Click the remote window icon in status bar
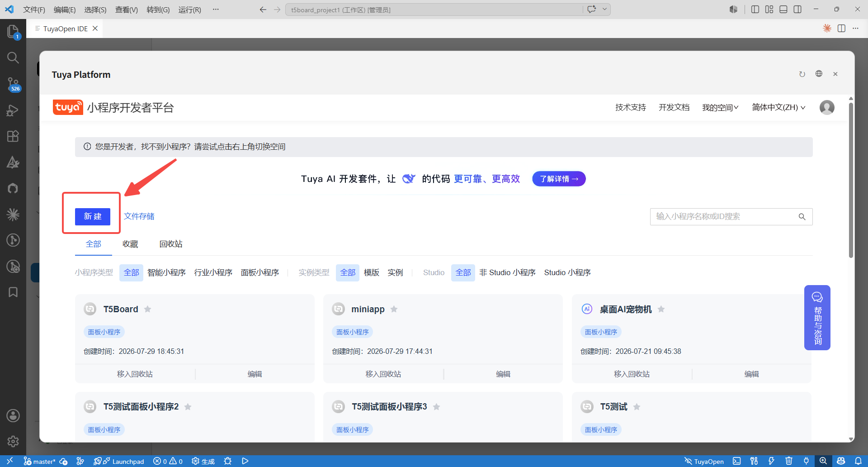This screenshot has width=868, height=467. pos(9,461)
